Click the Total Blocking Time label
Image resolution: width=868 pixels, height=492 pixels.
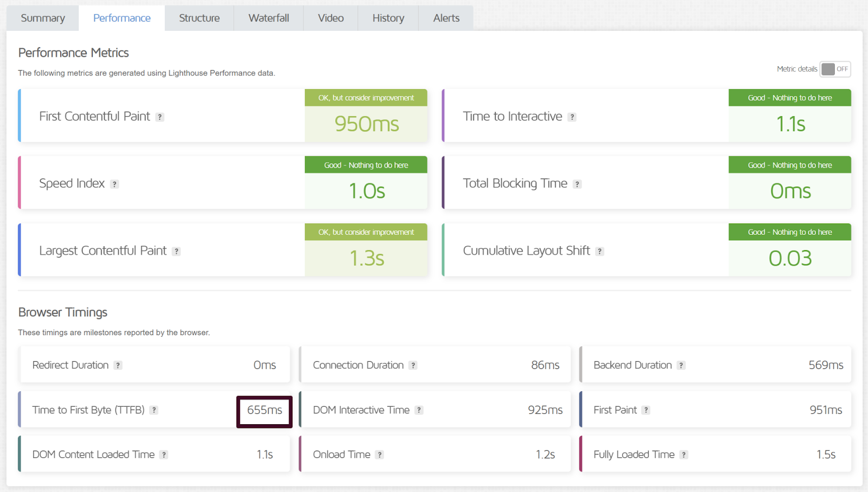[515, 183]
